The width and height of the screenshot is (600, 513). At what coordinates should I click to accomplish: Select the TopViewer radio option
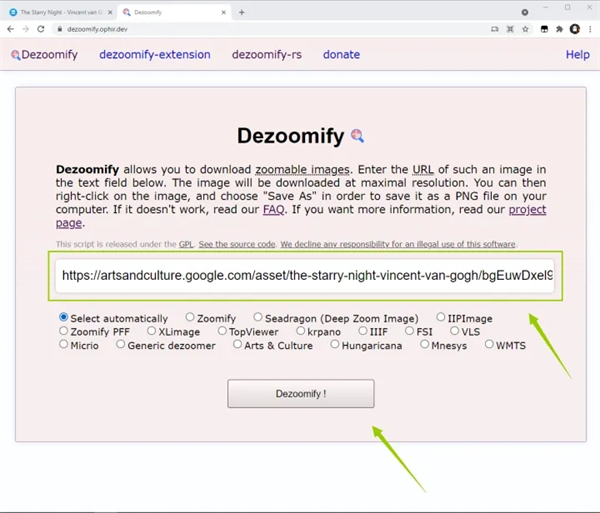(222, 331)
